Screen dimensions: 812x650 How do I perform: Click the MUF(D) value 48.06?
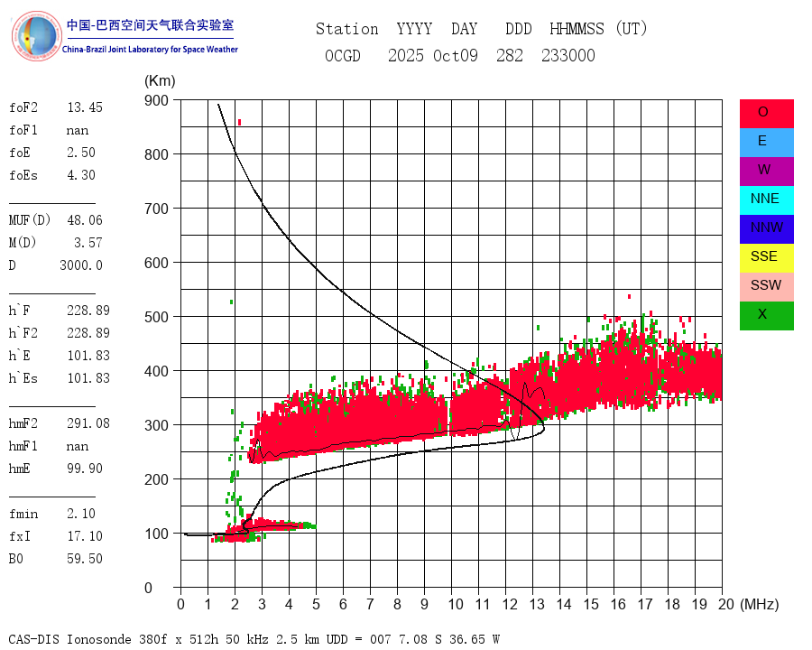point(85,220)
